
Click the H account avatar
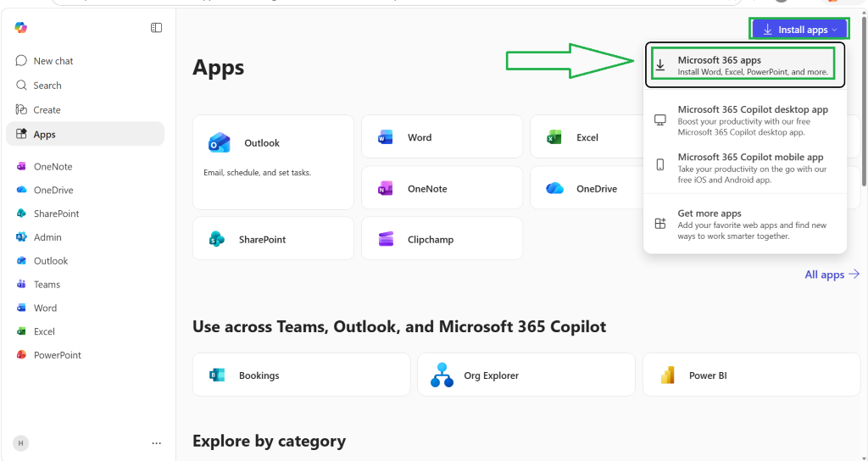coord(21,443)
